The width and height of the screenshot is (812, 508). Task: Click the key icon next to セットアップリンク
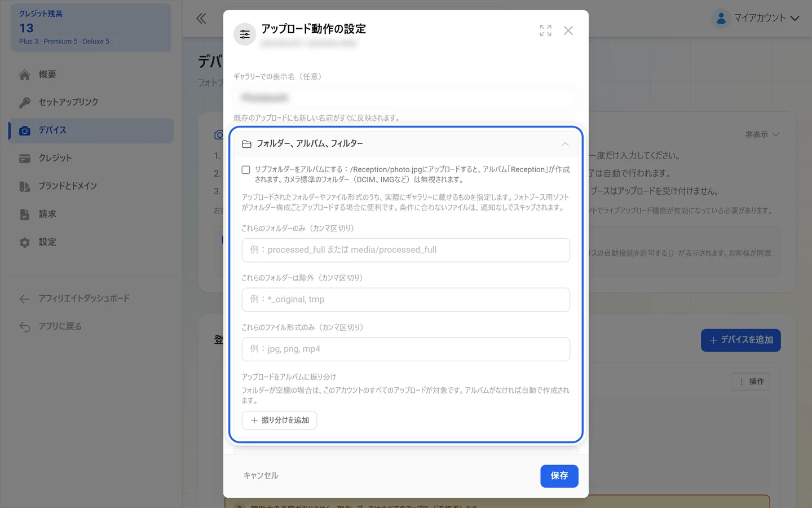pos(25,102)
